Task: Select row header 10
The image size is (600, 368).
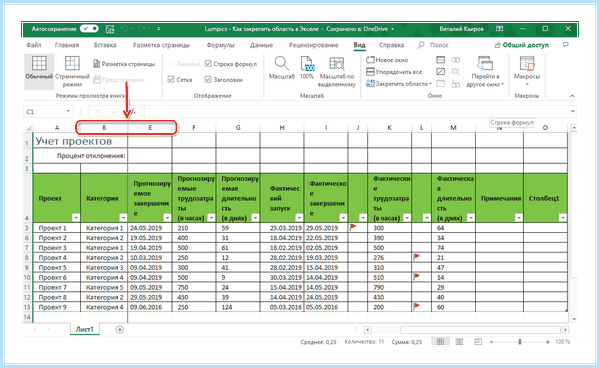Action: tap(28, 277)
